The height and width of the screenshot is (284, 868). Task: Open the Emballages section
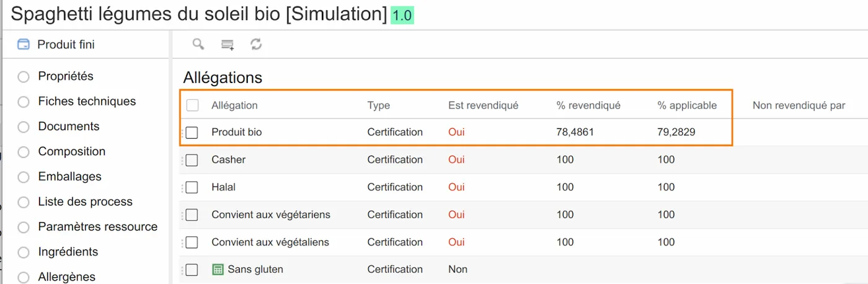(x=69, y=177)
